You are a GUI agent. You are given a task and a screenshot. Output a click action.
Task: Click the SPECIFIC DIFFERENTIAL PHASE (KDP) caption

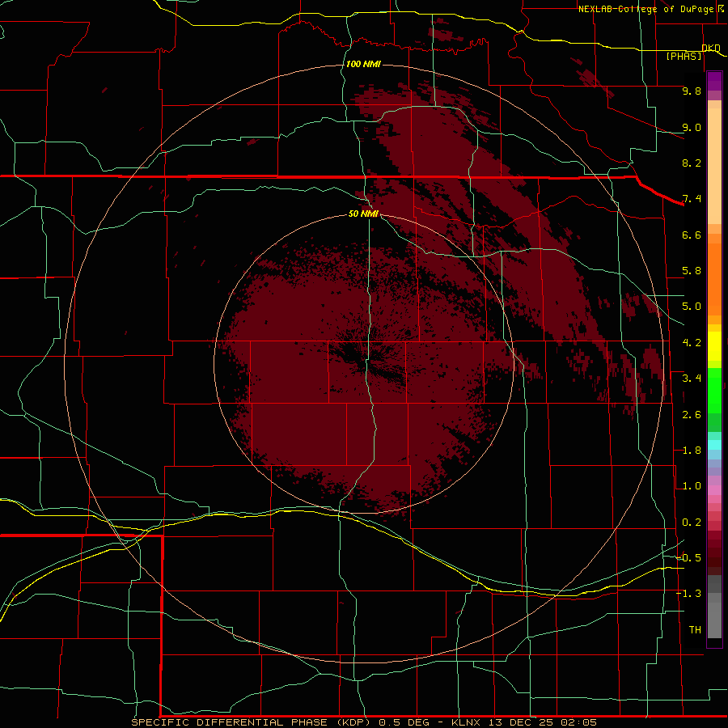pyautogui.click(x=251, y=722)
